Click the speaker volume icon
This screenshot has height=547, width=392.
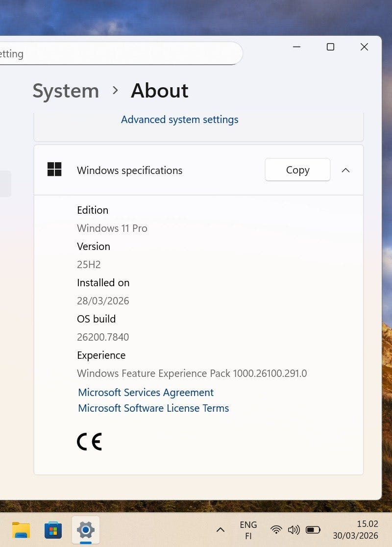(x=294, y=530)
